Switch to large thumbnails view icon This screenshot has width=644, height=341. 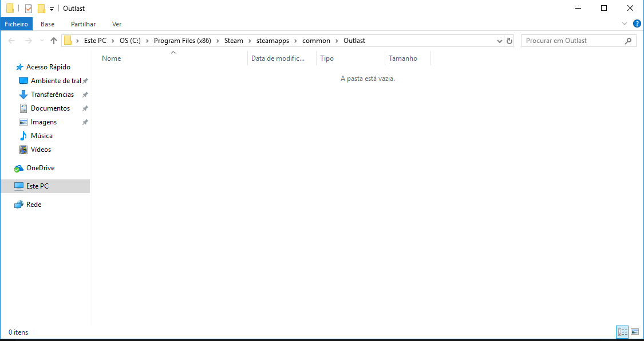click(634, 332)
